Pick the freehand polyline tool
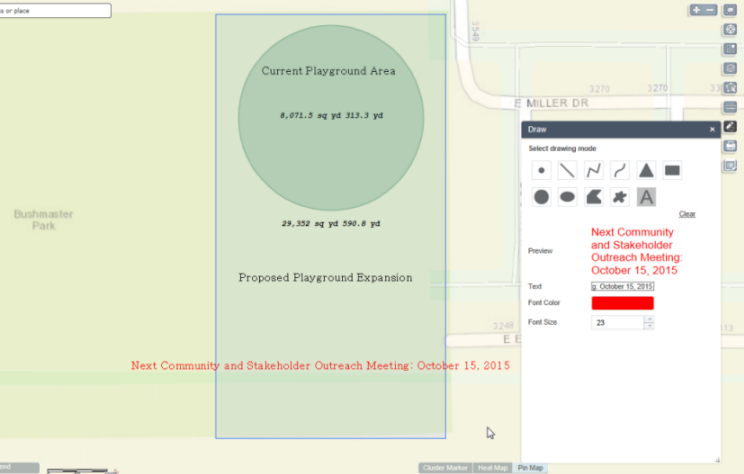744x474 pixels. [x=620, y=171]
